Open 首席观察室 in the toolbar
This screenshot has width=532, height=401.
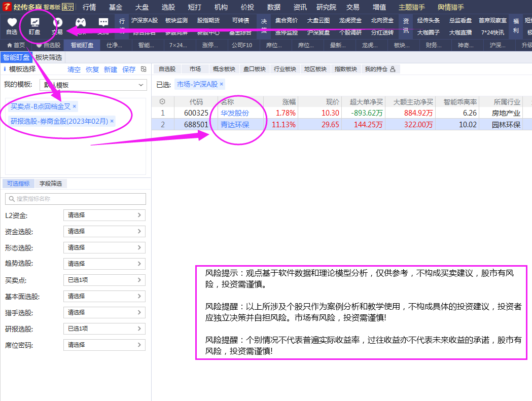point(492,20)
